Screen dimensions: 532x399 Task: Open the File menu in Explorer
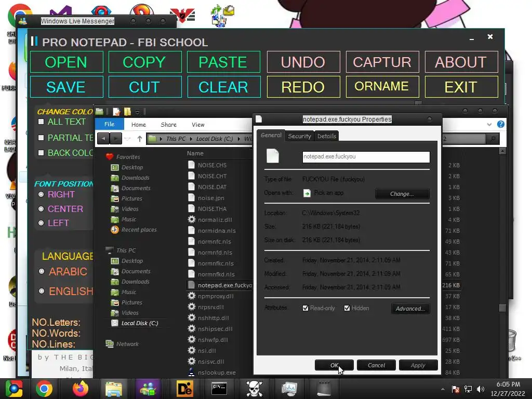[x=109, y=124]
